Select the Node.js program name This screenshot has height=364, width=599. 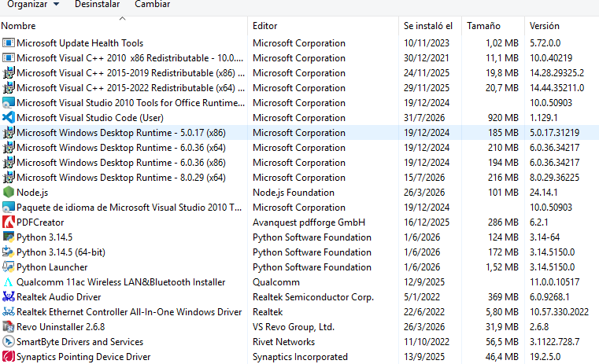(x=32, y=193)
